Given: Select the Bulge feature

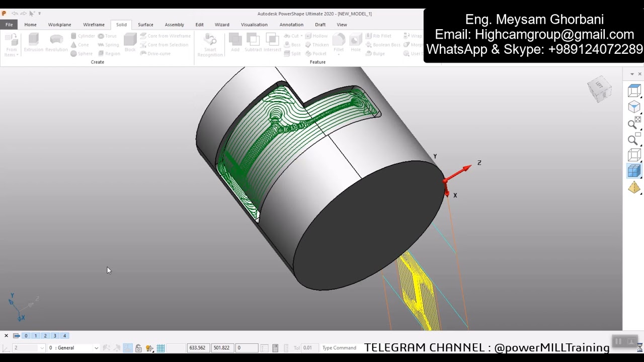Looking at the screenshot, I should tap(375, 53).
